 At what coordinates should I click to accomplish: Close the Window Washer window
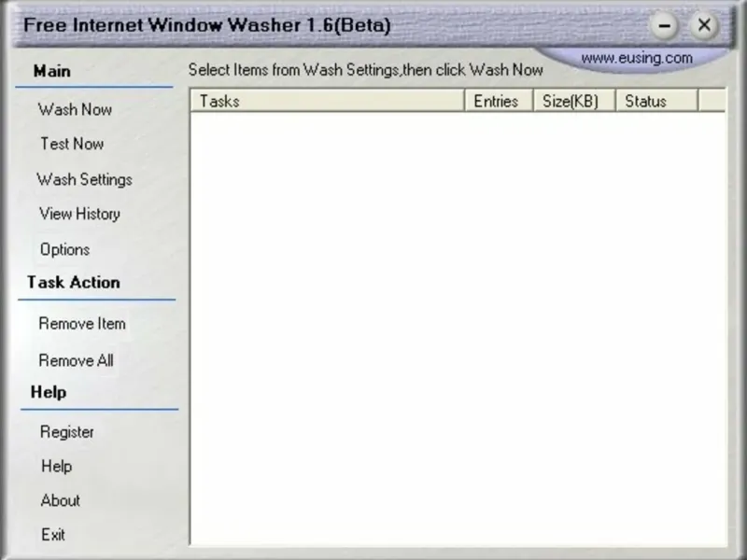pyautogui.click(x=704, y=25)
